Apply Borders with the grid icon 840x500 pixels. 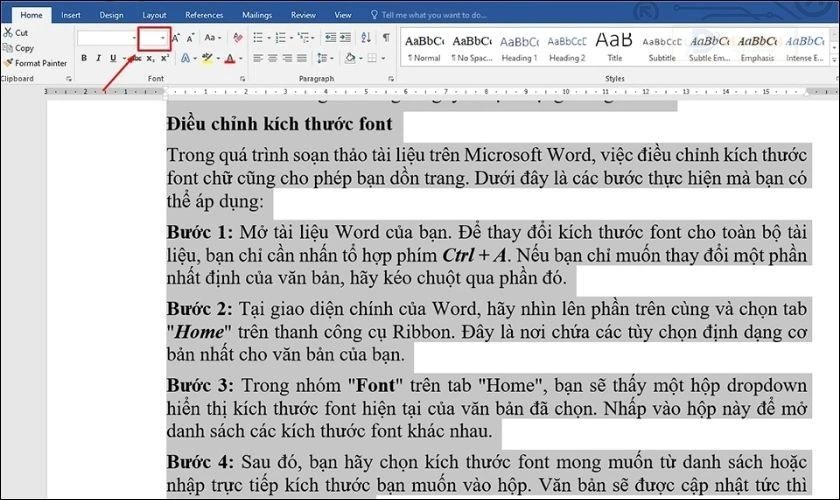coord(372,58)
